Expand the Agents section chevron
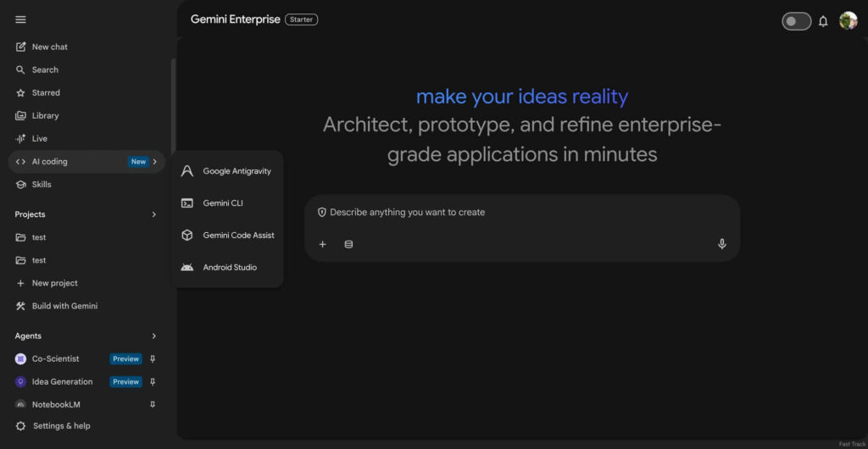The height and width of the screenshot is (449, 868). (x=154, y=336)
